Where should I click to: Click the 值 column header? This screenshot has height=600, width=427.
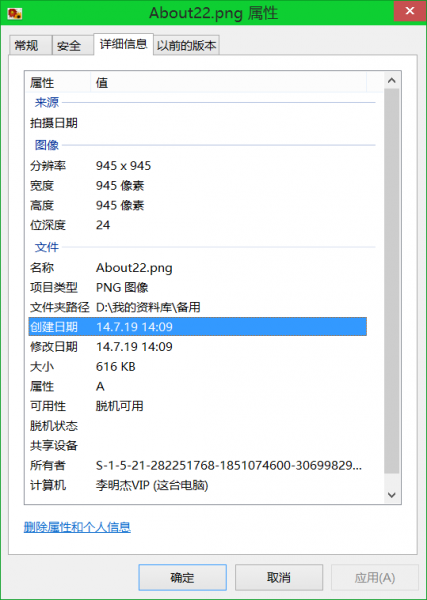point(229,83)
